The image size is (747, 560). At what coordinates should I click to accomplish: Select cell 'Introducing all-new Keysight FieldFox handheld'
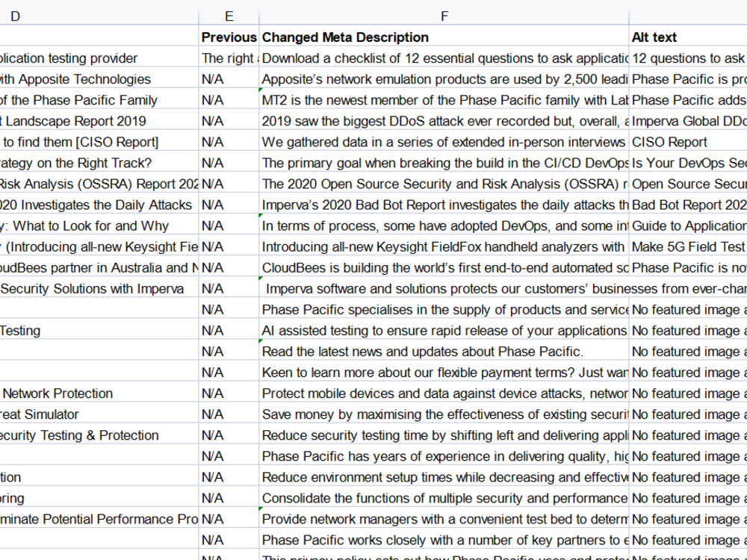tap(444, 246)
